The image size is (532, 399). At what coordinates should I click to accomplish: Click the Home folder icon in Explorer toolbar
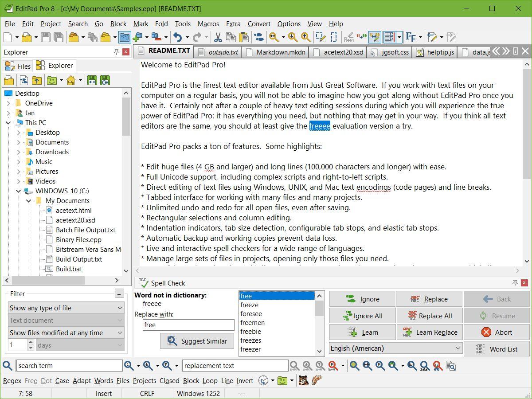[71, 80]
